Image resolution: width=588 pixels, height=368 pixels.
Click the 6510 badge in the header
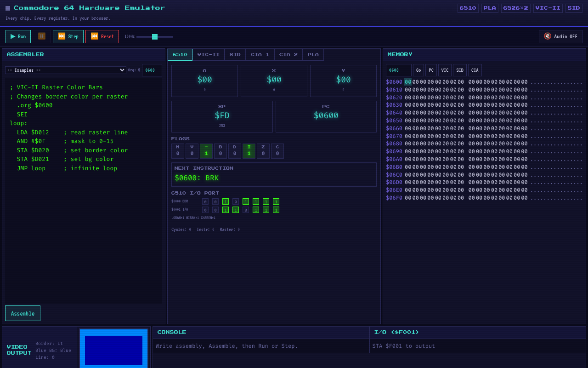[468, 8]
